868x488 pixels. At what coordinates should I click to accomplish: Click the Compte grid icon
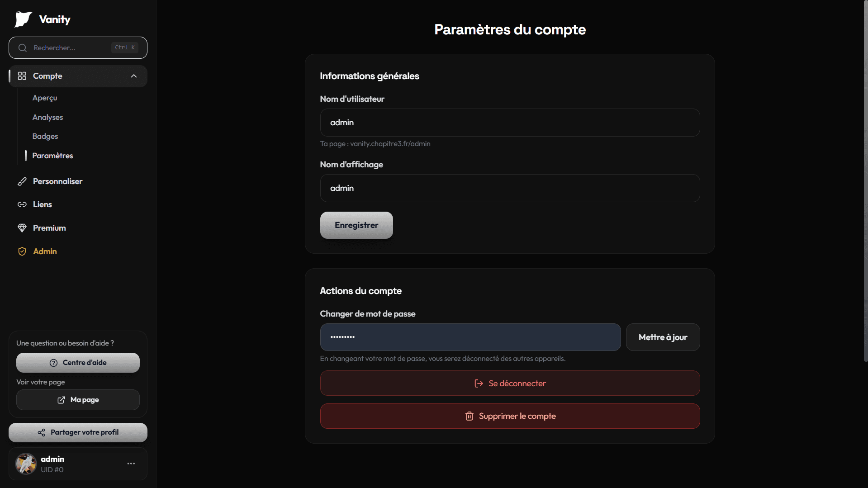tap(22, 76)
